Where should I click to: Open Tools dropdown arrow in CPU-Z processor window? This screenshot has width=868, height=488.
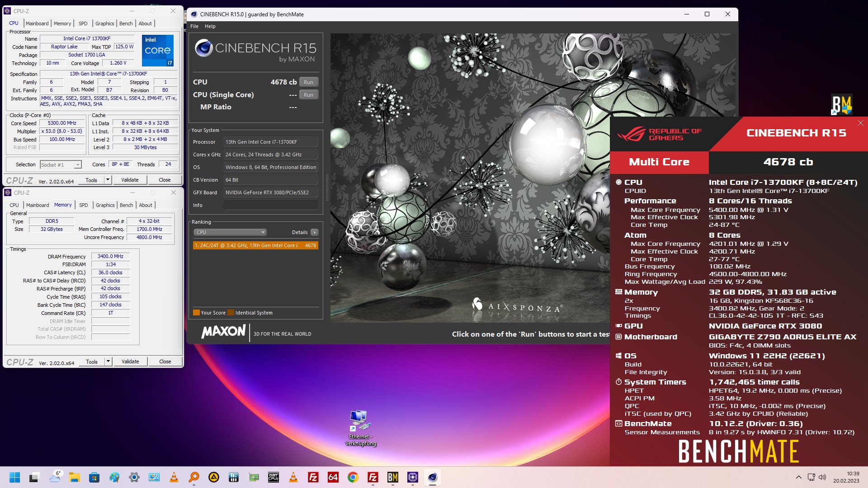pos(108,180)
